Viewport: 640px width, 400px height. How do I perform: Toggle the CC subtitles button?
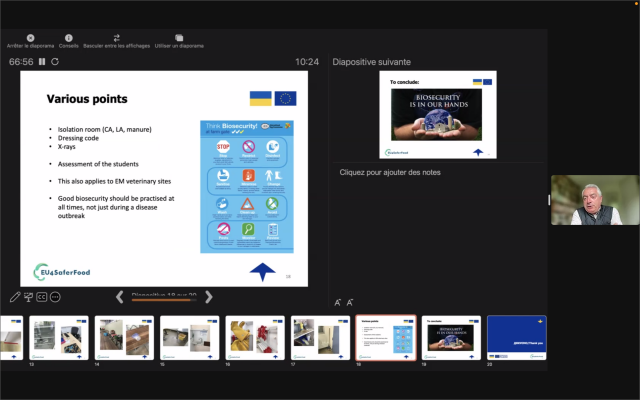pyautogui.click(x=42, y=297)
